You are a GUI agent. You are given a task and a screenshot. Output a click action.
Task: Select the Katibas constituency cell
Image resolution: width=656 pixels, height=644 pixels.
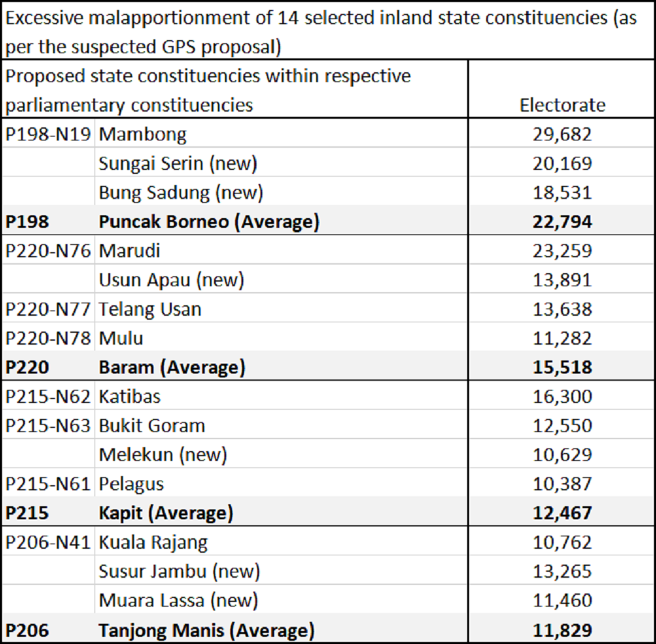(129, 397)
